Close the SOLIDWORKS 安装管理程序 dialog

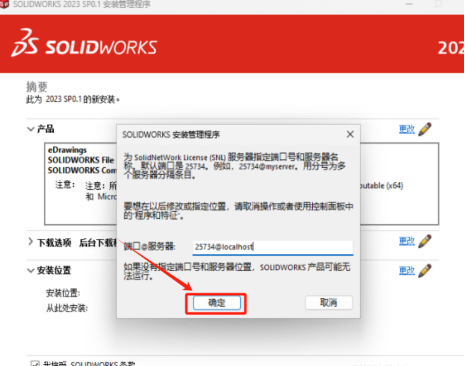coord(350,134)
